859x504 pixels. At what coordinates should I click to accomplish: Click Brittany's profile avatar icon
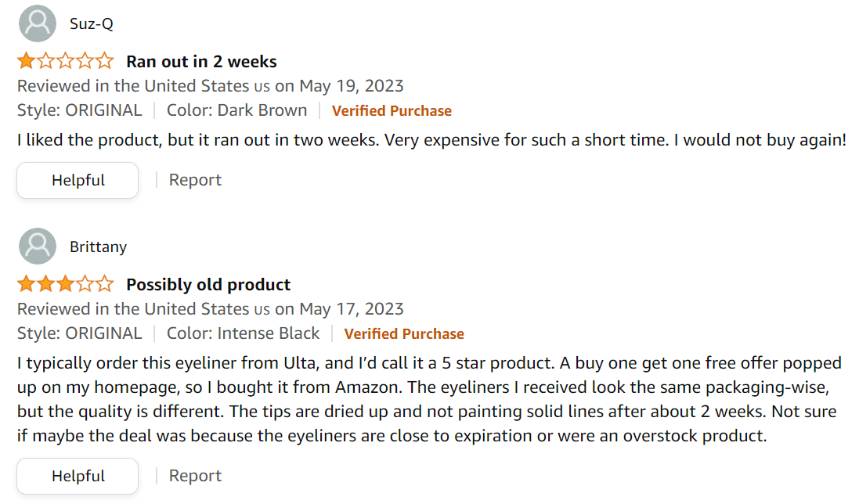pos(37,247)
